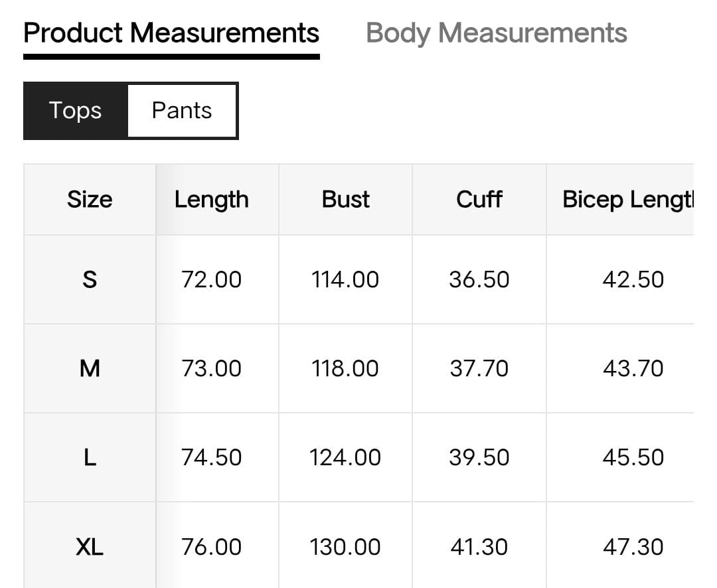717x588 pixels.
Task: Switch to Body Measurements tab
Action: pyautogui.click(x=496, y=33)
